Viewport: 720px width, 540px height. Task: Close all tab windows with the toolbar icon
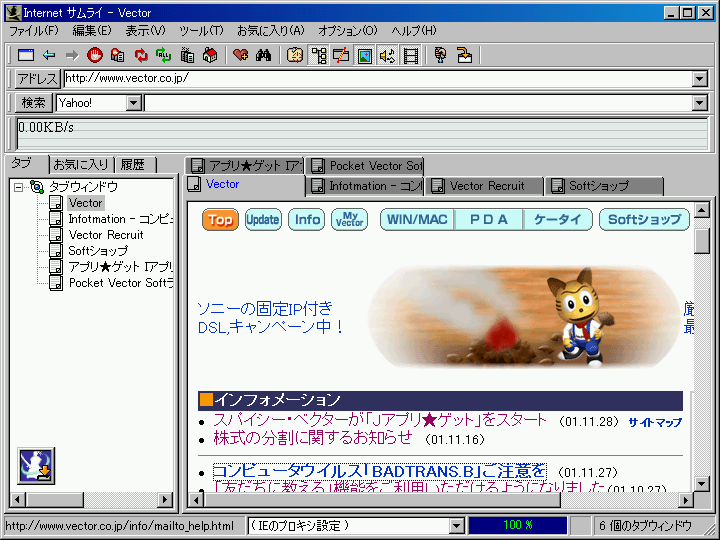(x=187, y=56)
